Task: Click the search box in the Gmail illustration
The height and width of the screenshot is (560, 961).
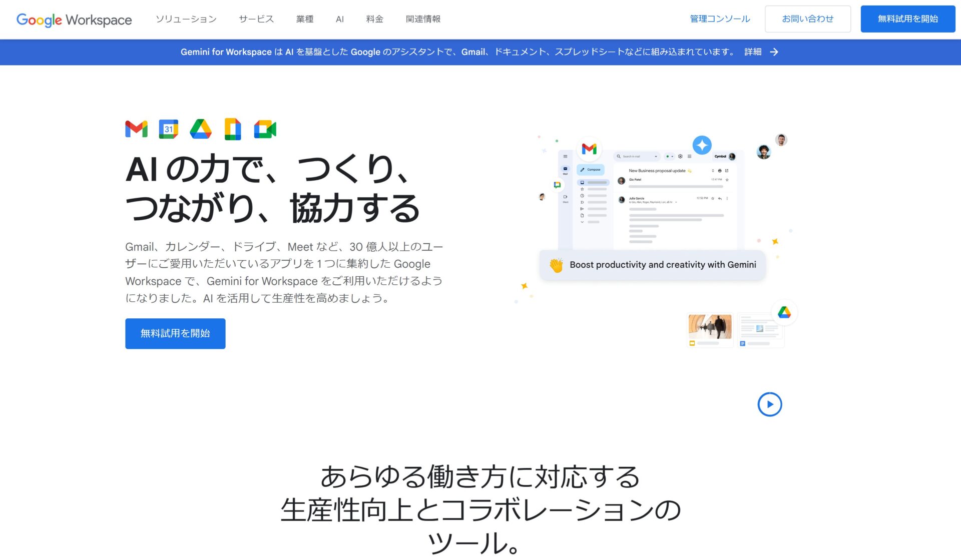Action: coord(637,156)
